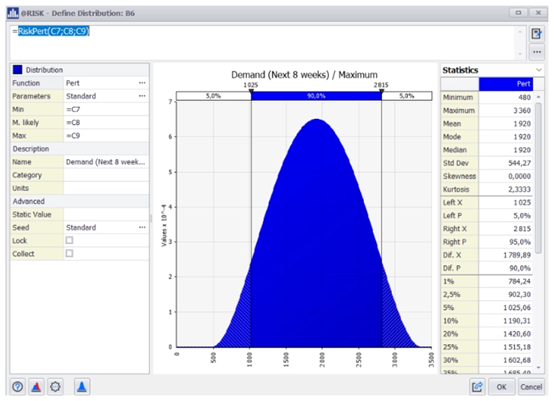Click the left delimiter marker at 1025
Screen dimensions: 554x401
[251, 92]
